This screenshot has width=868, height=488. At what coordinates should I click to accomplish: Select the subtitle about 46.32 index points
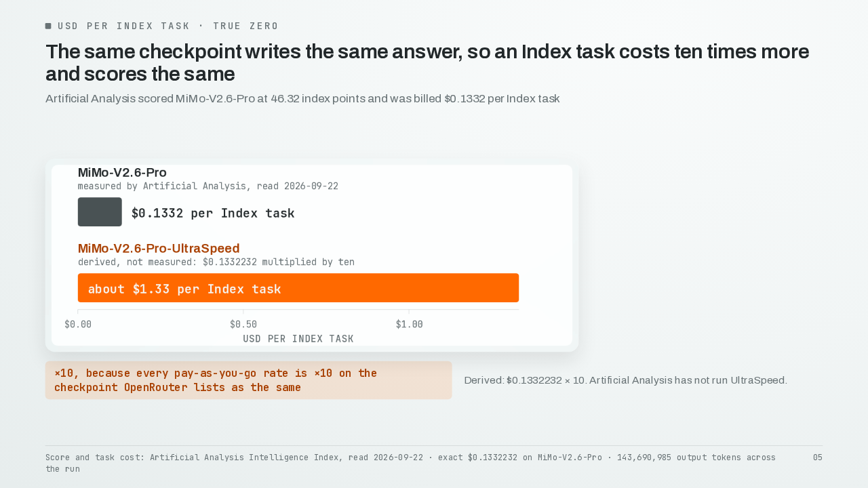tap(302, 99)
